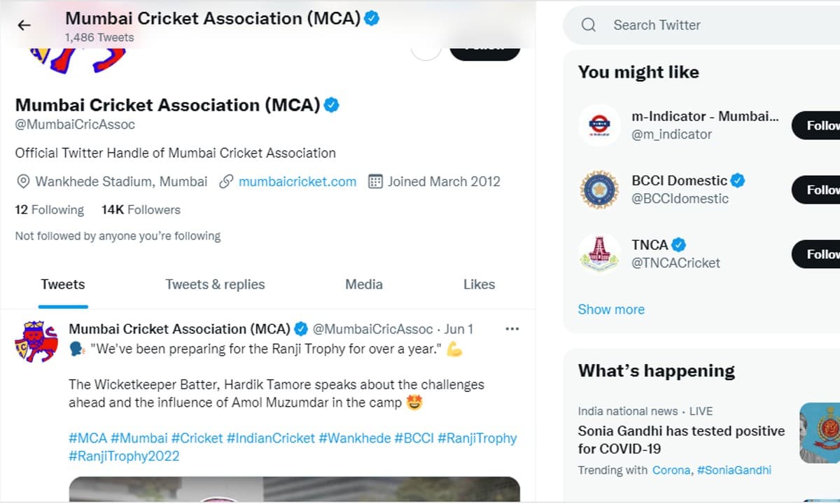Image resolution: width=840 pixels, height=504 pixels.
Task: Type in the Search Twitter field
Action: point(700,25)
